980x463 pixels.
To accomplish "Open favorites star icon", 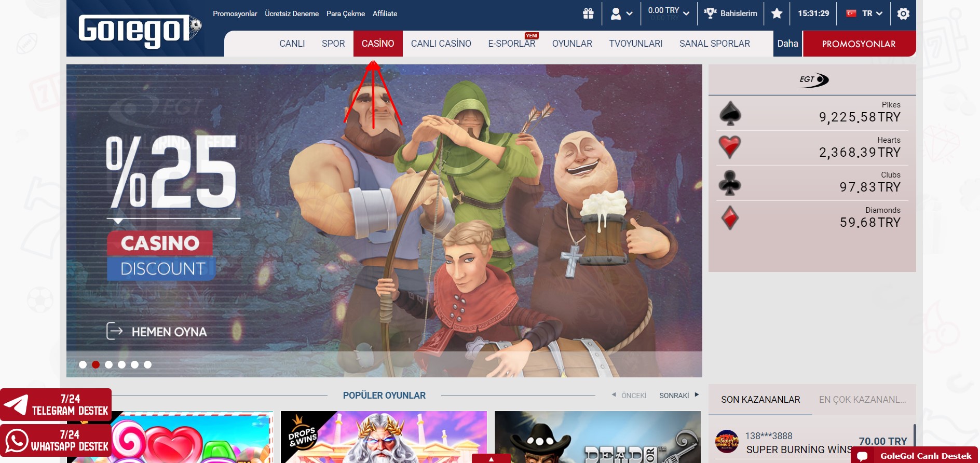I will [777, 13].
